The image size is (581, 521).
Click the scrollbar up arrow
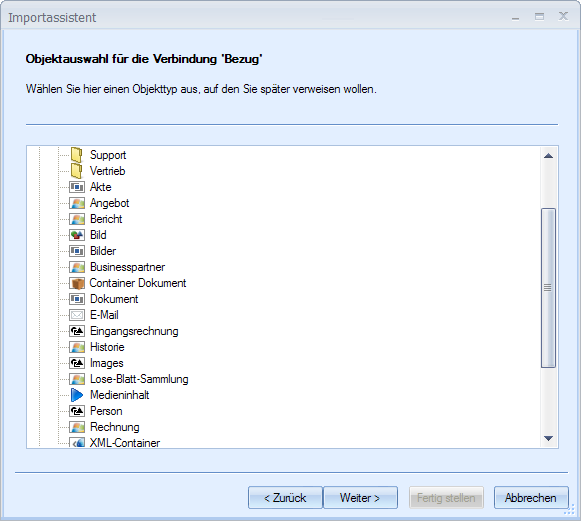548,156
